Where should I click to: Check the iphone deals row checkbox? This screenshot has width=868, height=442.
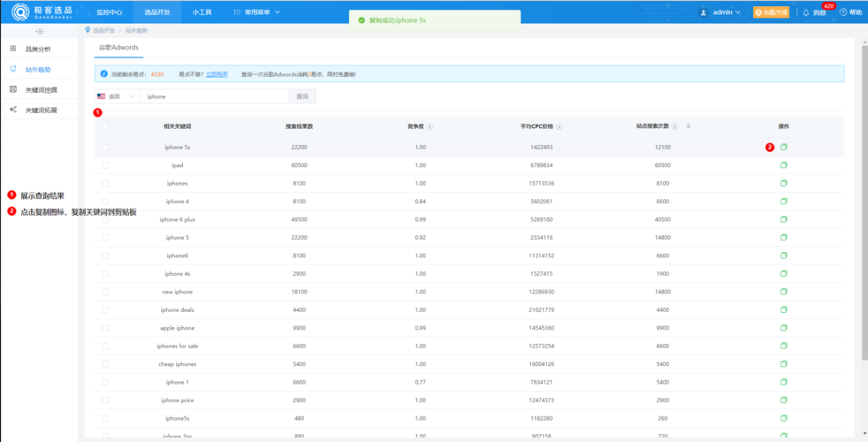pos(105,309)
